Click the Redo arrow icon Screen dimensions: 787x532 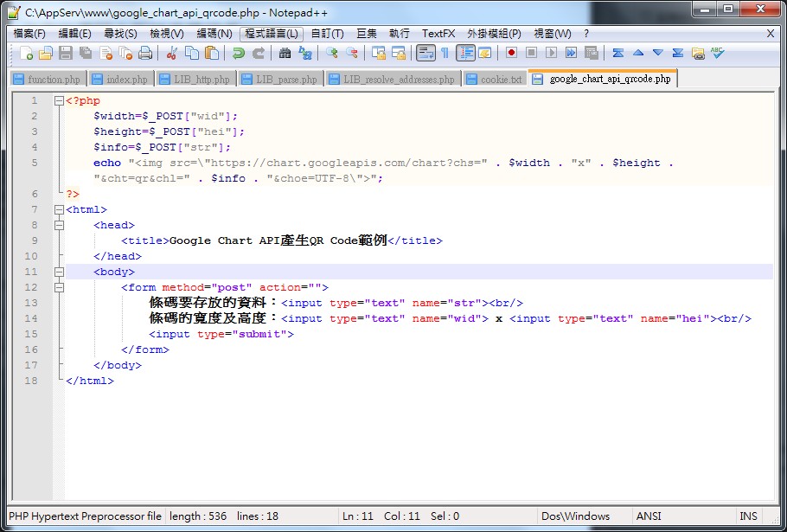point(258,53)
